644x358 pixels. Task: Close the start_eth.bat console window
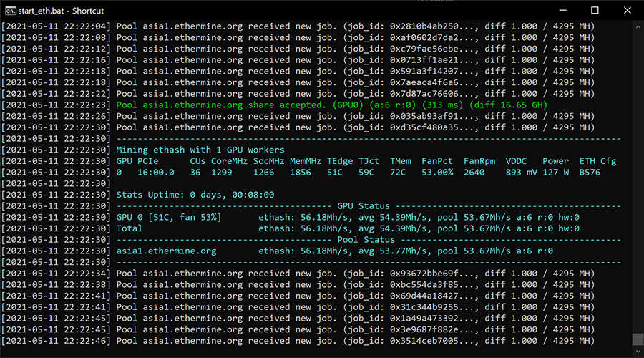click(x=627, y=10)
